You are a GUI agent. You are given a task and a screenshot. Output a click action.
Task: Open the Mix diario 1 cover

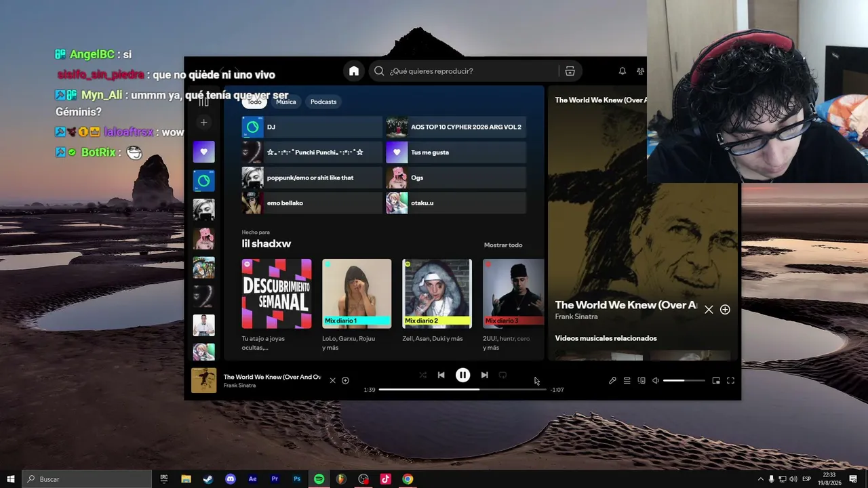click(357, 293)
